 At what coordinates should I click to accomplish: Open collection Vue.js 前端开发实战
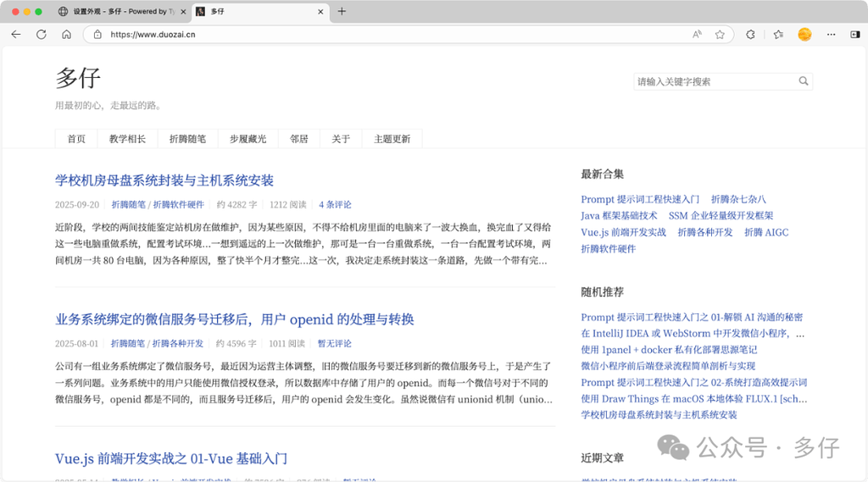[623, 232]
